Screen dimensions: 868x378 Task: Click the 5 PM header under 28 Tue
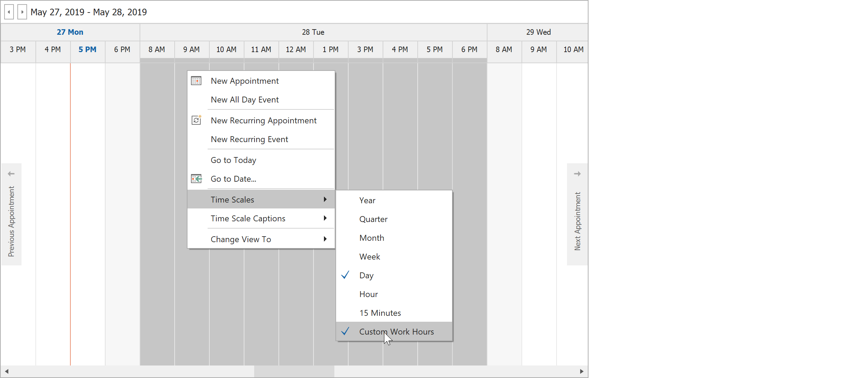tap(435, 50)
